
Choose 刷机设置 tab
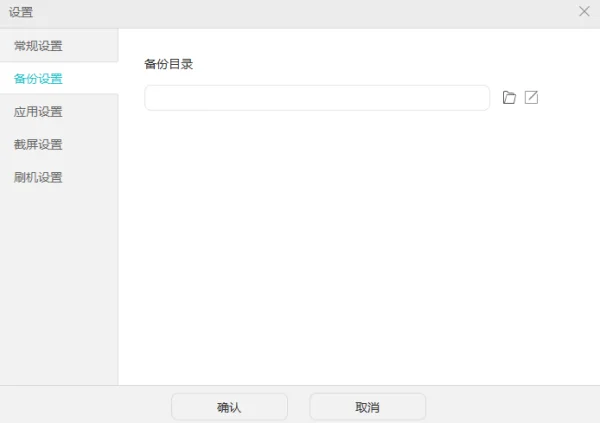pos(59,177)
